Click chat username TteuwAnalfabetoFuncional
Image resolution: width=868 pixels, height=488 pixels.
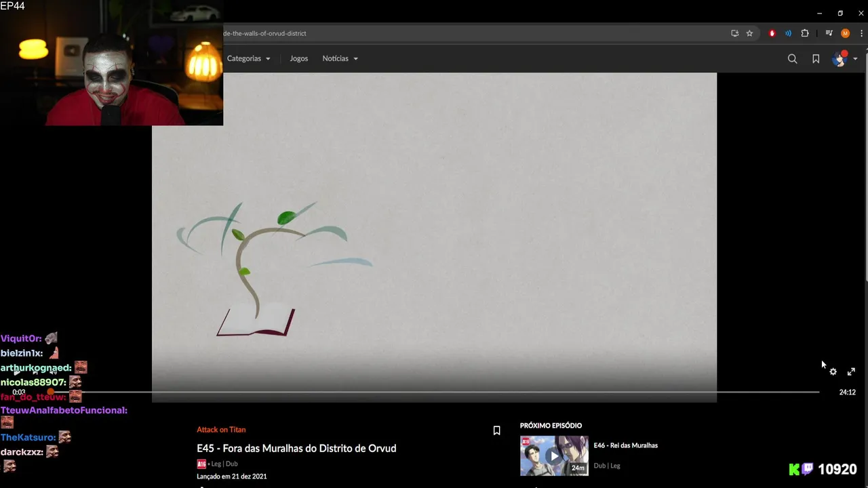point(64,410)
